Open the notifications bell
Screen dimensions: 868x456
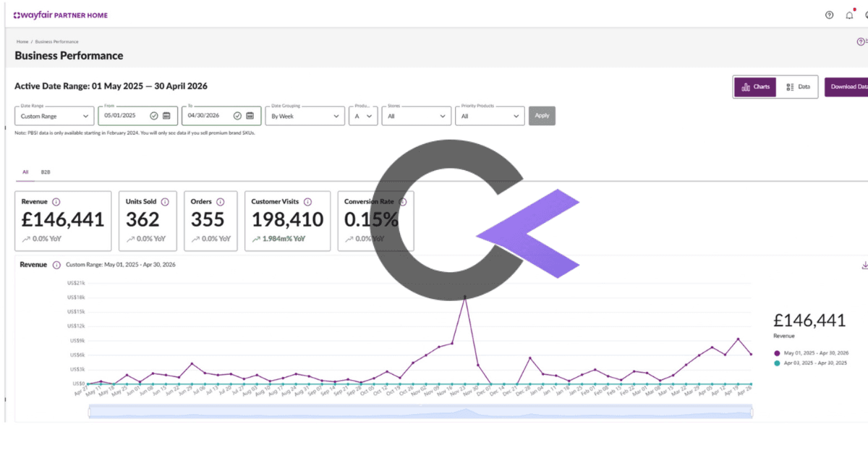(849, 15)
